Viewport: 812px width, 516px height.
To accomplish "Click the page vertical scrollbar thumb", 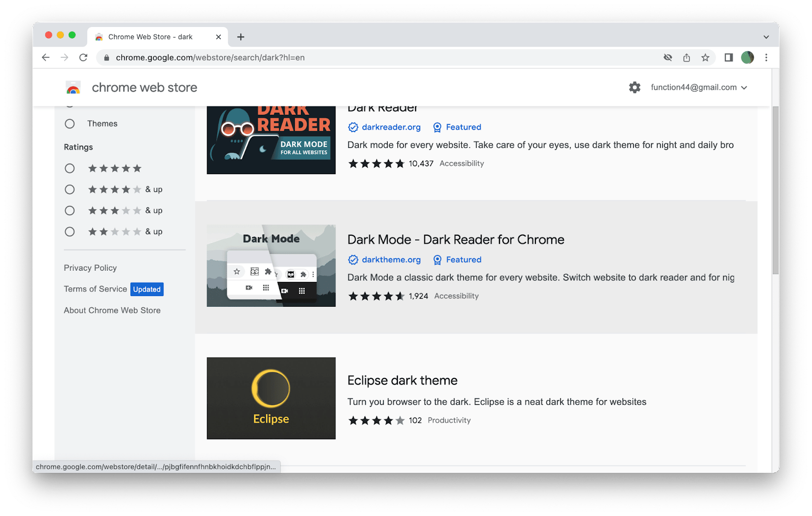I will 775,190.
